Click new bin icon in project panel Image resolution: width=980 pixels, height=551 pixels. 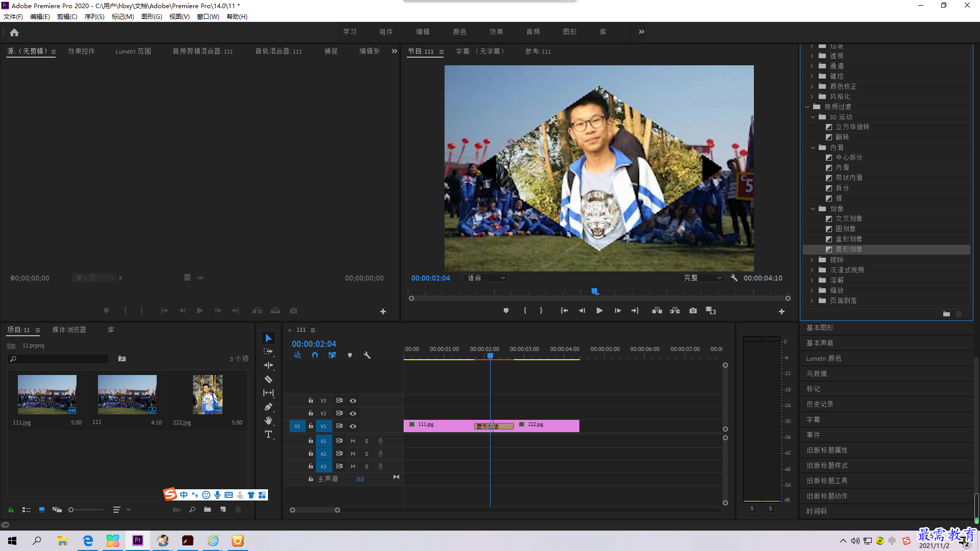[207, 509]
